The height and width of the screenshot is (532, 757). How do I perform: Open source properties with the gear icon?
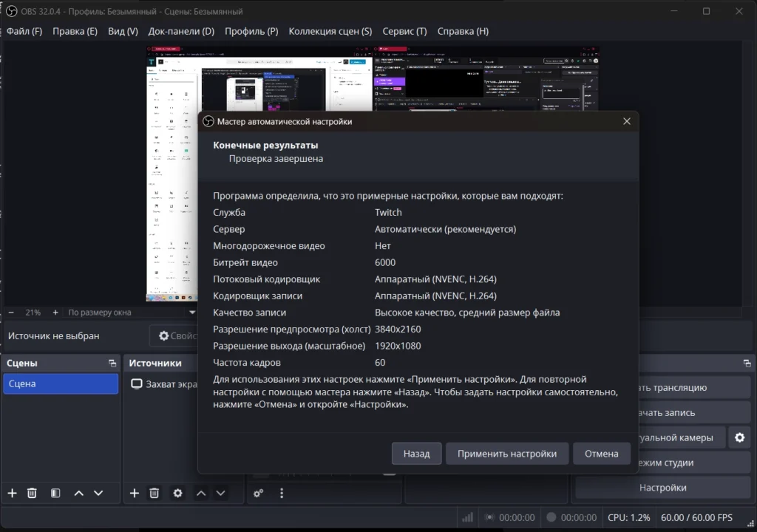(177, 493)
